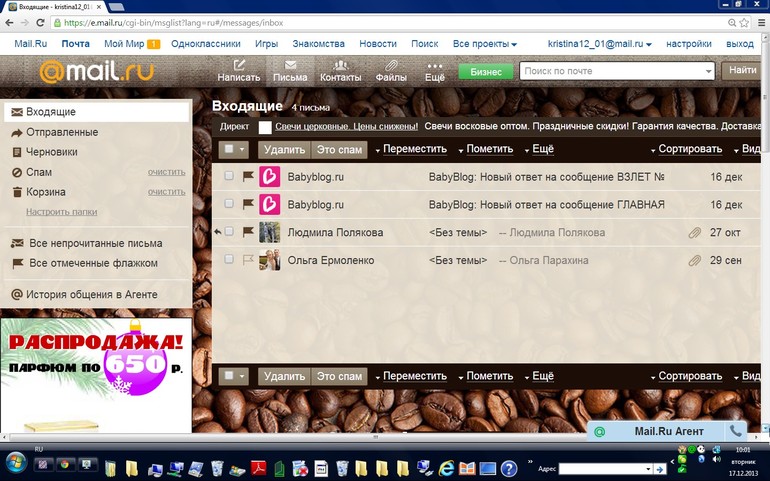The width and height of the screenshot is (770, 481).
Task: Click Найти search button
Action: tap(742, 71)
